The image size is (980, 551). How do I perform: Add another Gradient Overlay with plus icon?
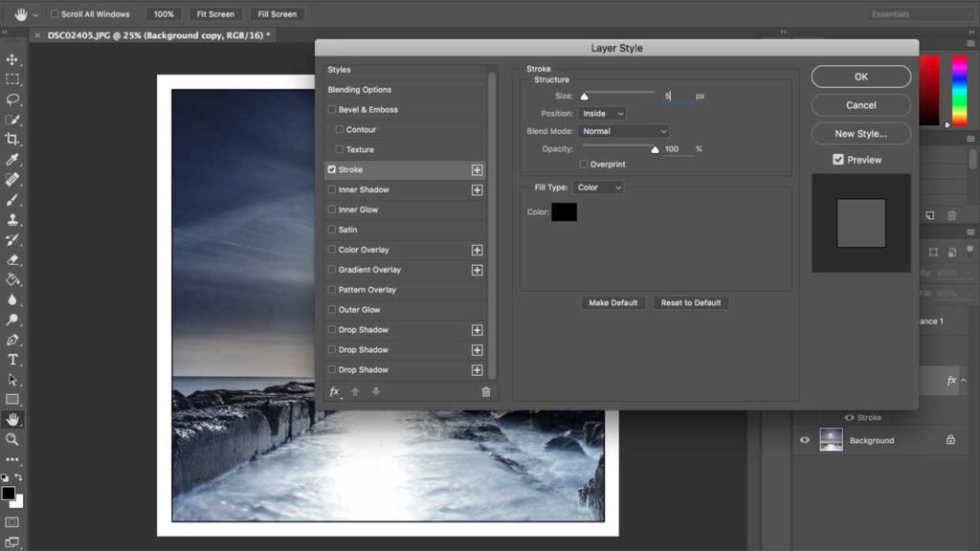point(477,270)
